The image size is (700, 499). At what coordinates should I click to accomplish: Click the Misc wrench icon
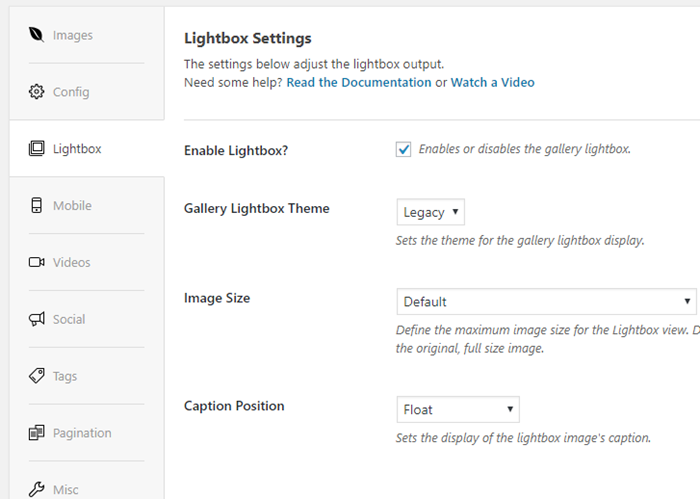click(x=37, y=489)
